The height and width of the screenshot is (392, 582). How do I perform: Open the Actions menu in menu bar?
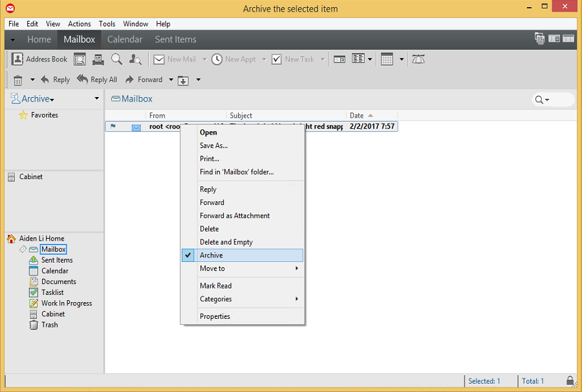point(79,24)
